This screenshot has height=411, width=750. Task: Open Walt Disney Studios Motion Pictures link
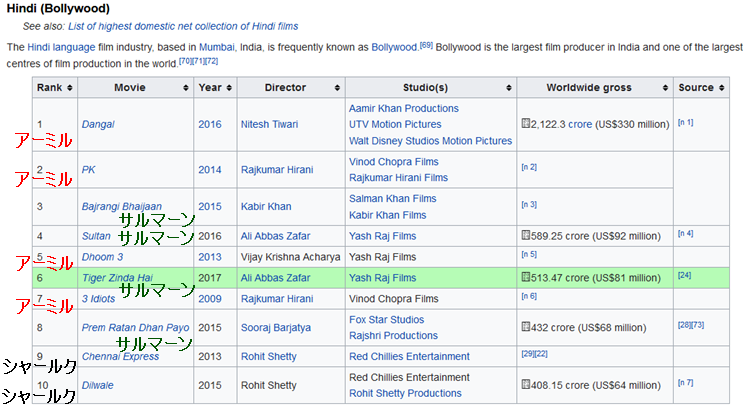click(430, 141)
